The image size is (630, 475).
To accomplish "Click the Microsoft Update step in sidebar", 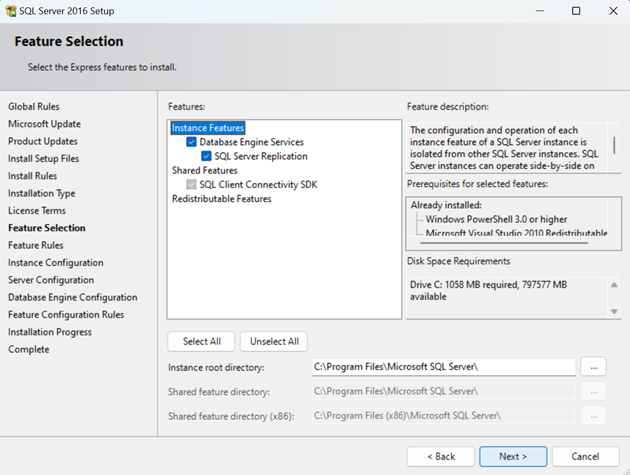I will click(x=45, y=124).
